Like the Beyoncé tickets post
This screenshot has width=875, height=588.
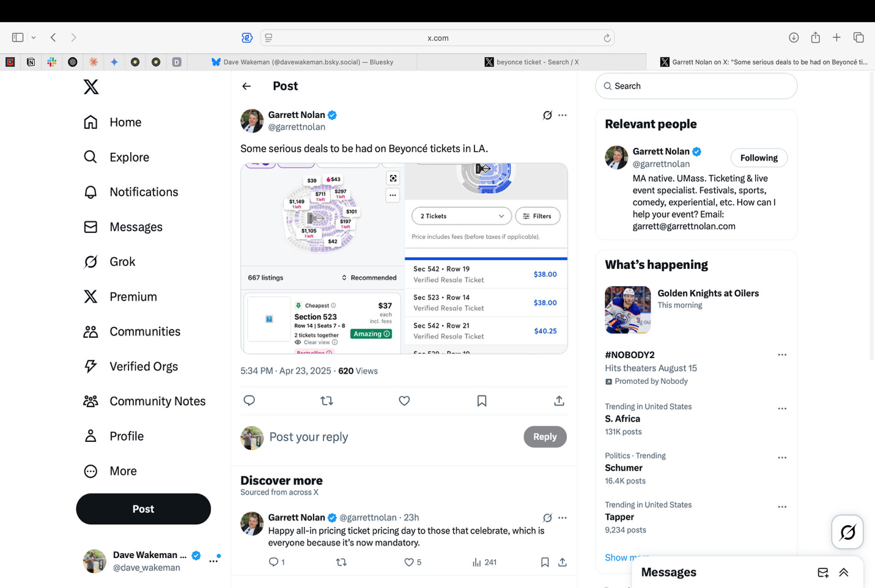404,401
